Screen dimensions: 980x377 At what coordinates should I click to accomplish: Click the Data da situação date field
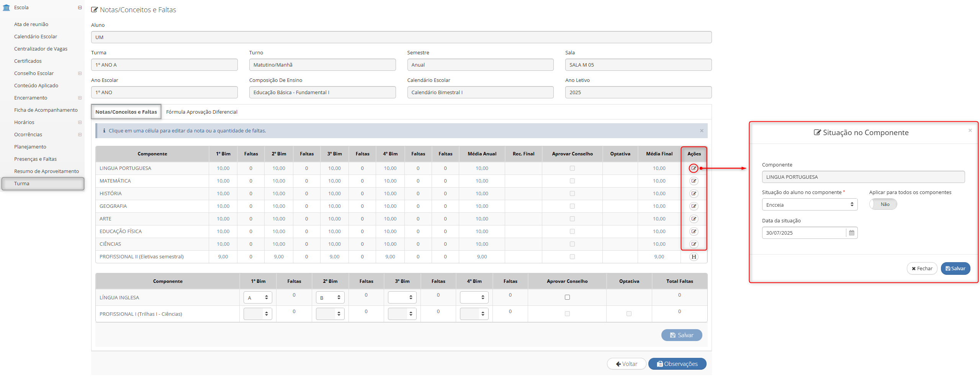coord(803,233)
